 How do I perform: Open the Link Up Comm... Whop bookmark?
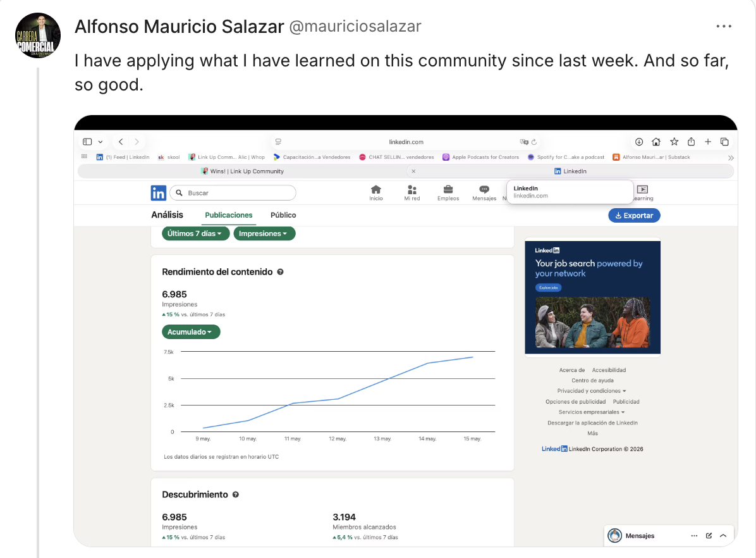coord(226,158)
